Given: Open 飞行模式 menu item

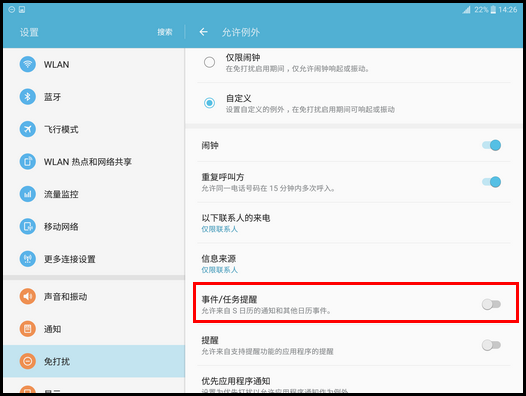Looking at the screenshot, I should 94,130.
